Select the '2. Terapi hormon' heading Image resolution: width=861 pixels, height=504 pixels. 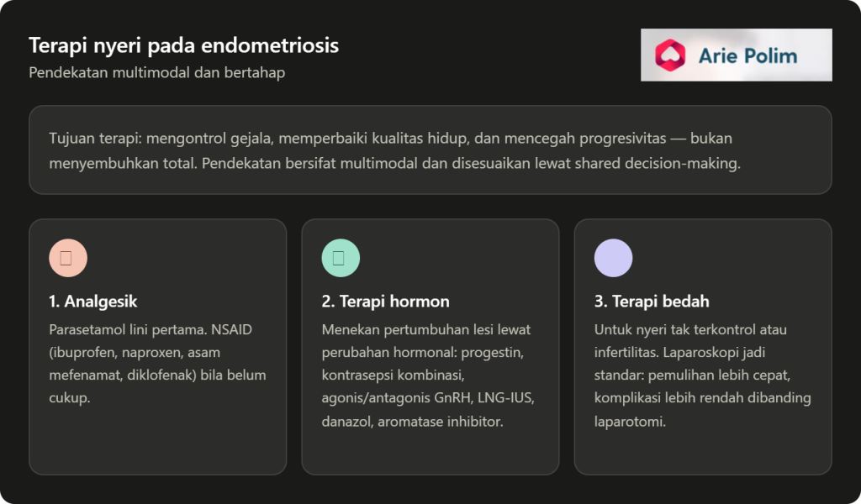tap(385, 301)
